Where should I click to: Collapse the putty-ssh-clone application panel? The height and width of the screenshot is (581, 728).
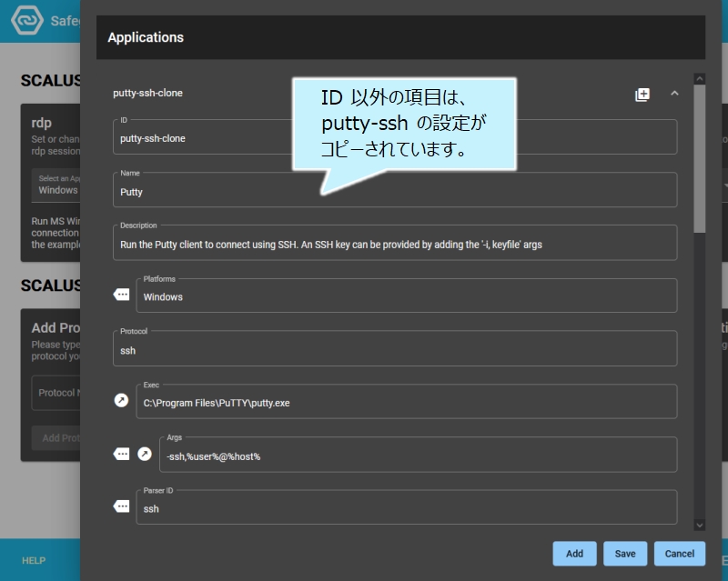(674, 94)
